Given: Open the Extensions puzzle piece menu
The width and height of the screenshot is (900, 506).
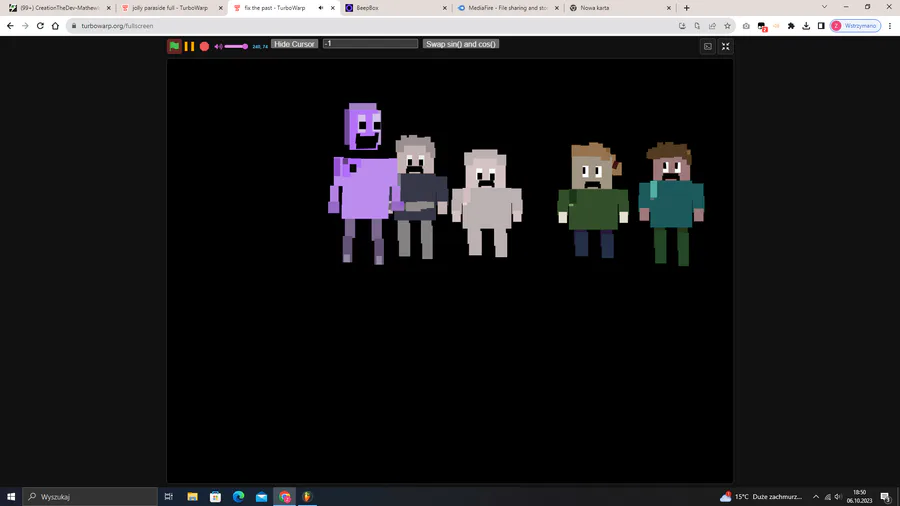Looking at the screenshot, I should [x=791, y=26].
